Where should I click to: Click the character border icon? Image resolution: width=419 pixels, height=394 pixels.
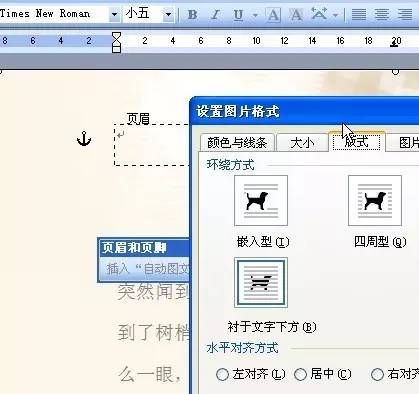(x=273, y=15)
